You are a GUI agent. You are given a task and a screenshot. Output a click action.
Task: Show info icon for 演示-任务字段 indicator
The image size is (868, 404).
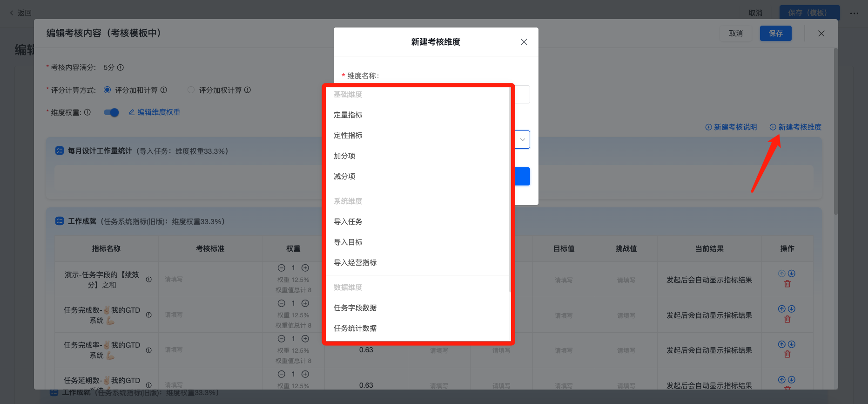pyautogui.click(x=149, y=280)
